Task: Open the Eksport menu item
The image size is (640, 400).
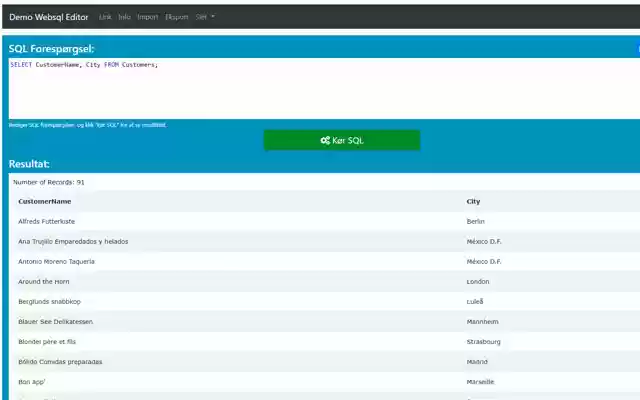Action: click(x=176, y=17)
